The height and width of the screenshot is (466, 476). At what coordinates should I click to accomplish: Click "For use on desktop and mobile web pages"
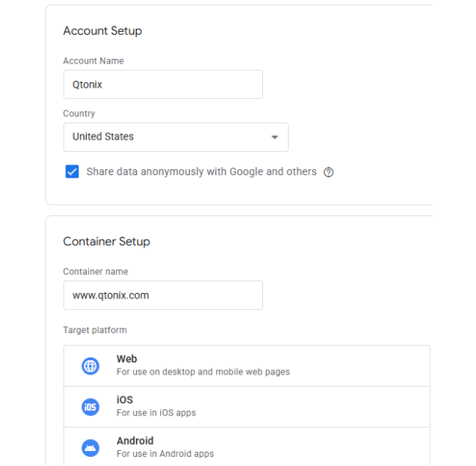point(203,372)
